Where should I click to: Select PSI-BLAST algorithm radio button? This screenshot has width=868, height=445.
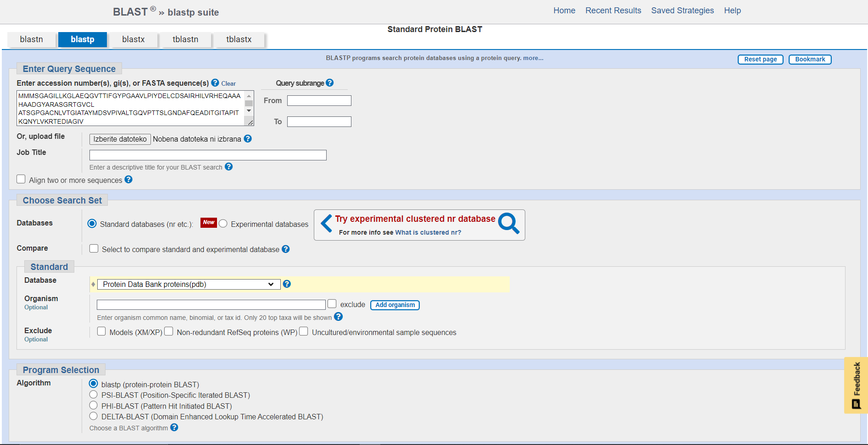pyautogui.click(x=94, y=395)
